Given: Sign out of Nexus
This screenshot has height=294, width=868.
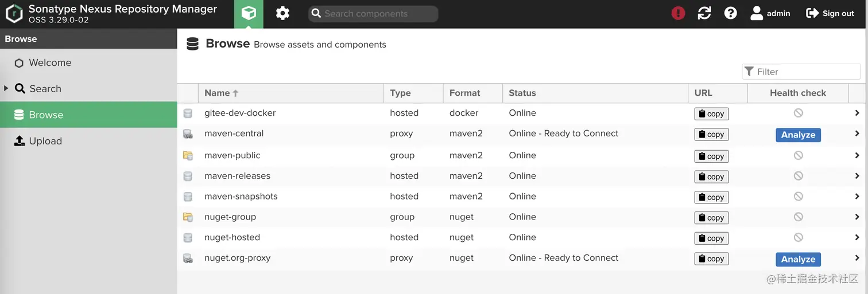Looking at the screenshot, I should (x=830, y=13).
